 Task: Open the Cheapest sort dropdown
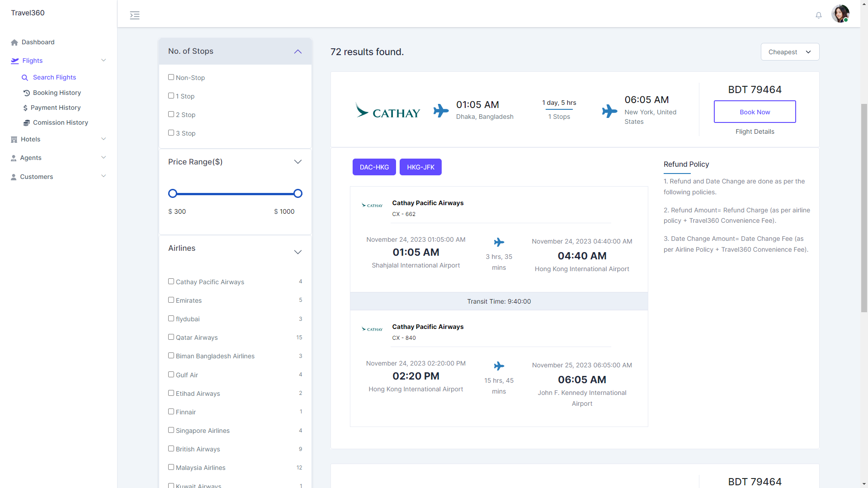[x=790, y=52]
